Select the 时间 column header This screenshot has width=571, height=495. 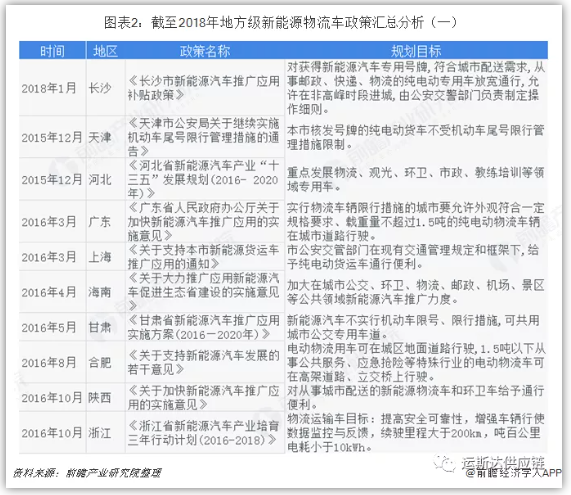tap(52, 51)
